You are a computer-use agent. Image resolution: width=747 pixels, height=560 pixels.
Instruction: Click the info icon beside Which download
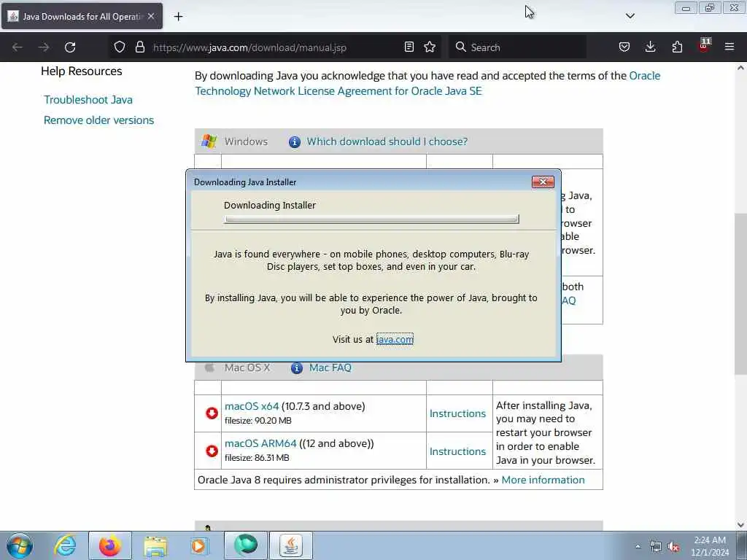point(295,142)
